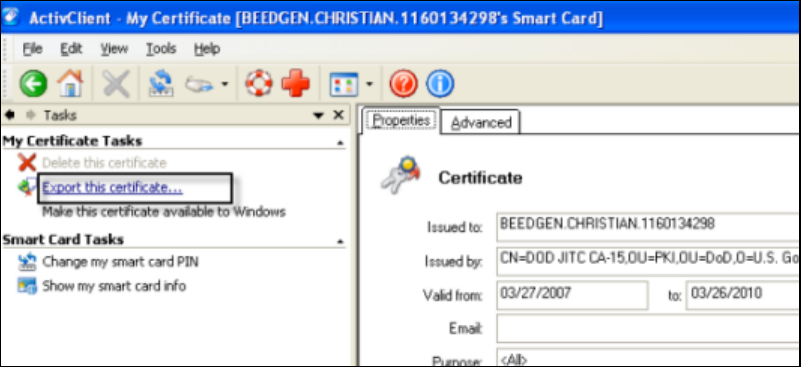Image resolution: width=801 pixels, height=367 pixels.
Task: Click the Issued to field
Action: [648, 227]
